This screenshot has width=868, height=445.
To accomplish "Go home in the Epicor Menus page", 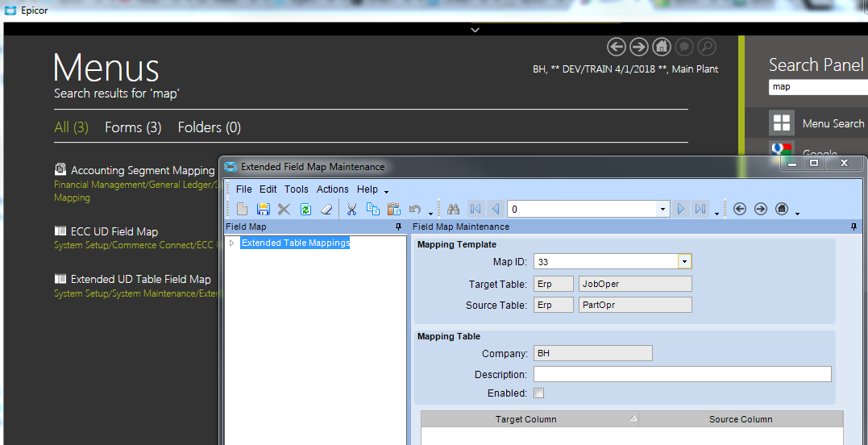I will (661, 47).
